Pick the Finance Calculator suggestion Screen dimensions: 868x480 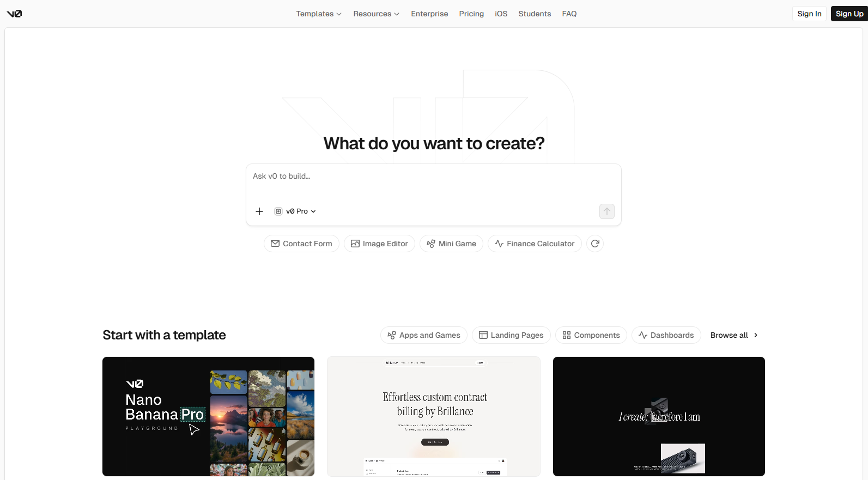click(x=535, y=244)
